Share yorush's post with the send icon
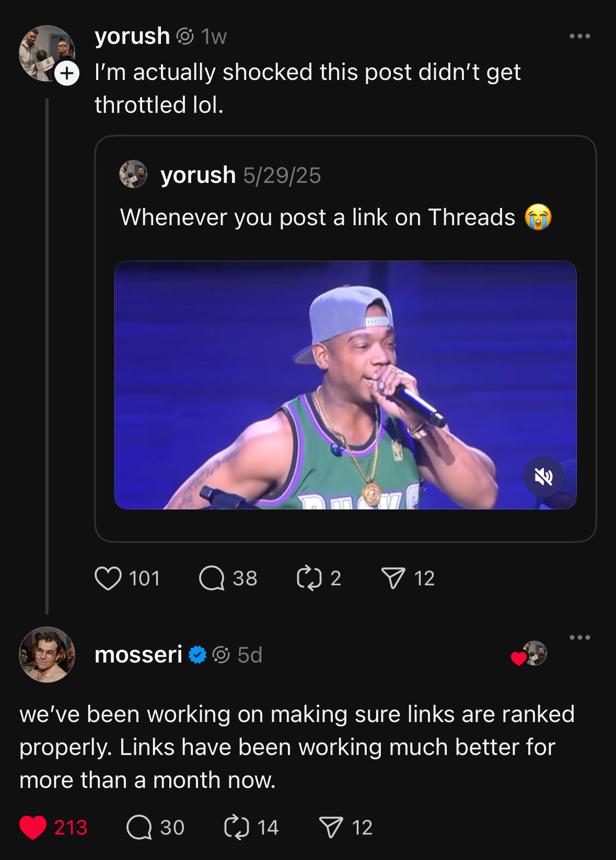The width and height of the screenshot is (616, 860). click(x=393, y=578)
